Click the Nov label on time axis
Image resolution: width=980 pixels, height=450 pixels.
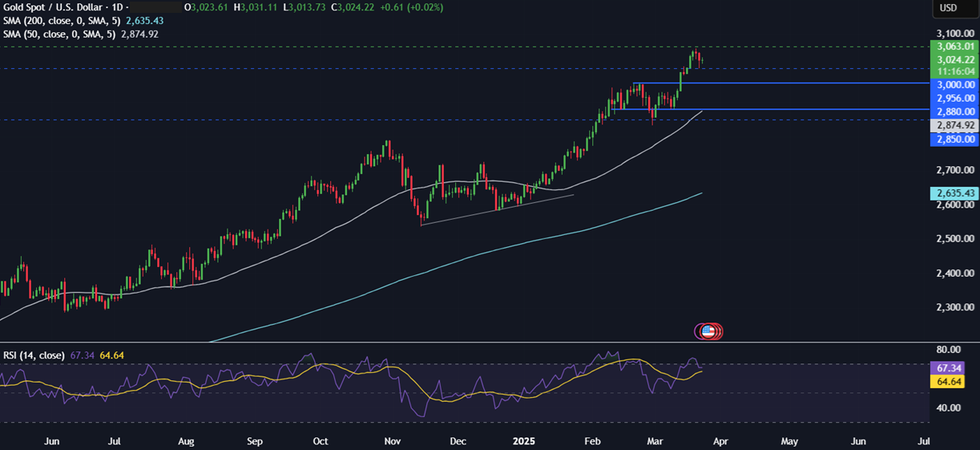pos(393,441)
